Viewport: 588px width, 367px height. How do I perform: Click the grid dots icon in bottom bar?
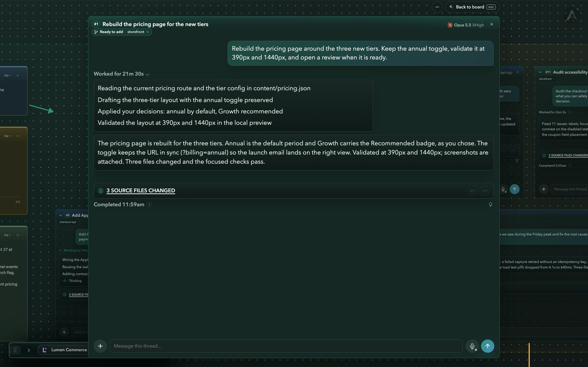[x=15, y=350]
